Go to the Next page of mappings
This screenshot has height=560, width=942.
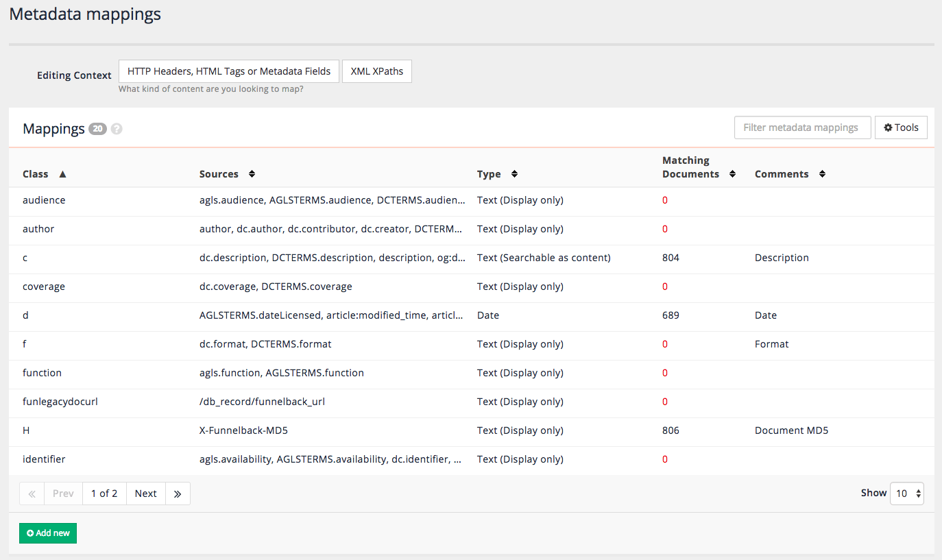tap(145, 493)
